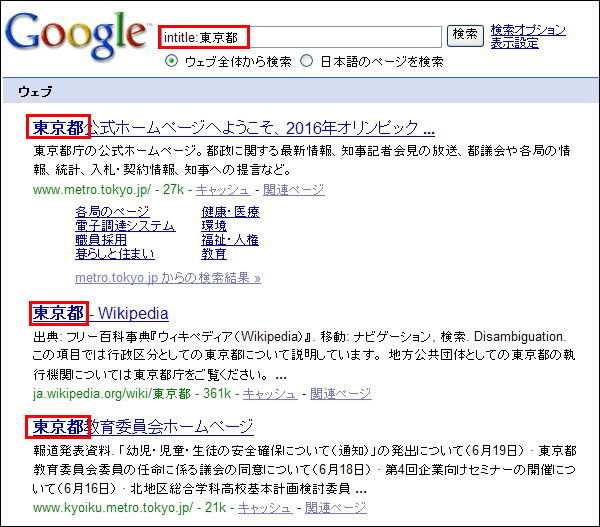Image resolution: width=600 pixels, height=527 pixels.
Task: Open the 福祉・人権 sitelink
Action: [230, 240]
